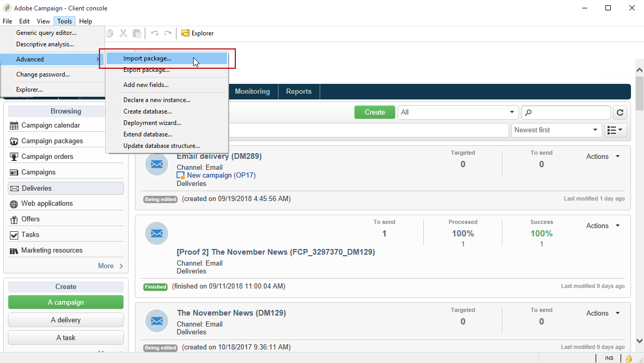
Task: Open the Help menu
Action: (x=86, y=21)
